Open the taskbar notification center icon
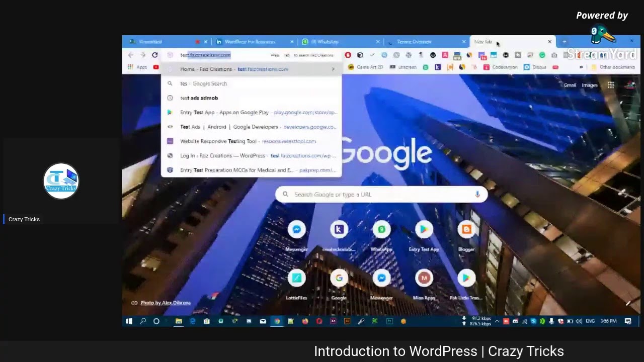 pos(628,321)
